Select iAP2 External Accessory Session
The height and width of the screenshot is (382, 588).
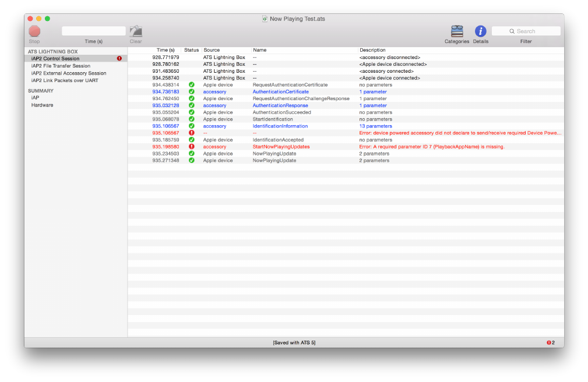click(69, 73)
